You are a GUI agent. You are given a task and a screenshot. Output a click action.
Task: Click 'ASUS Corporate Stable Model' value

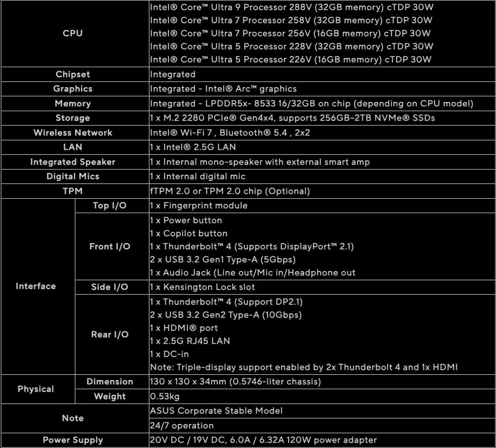pos(216,411)
